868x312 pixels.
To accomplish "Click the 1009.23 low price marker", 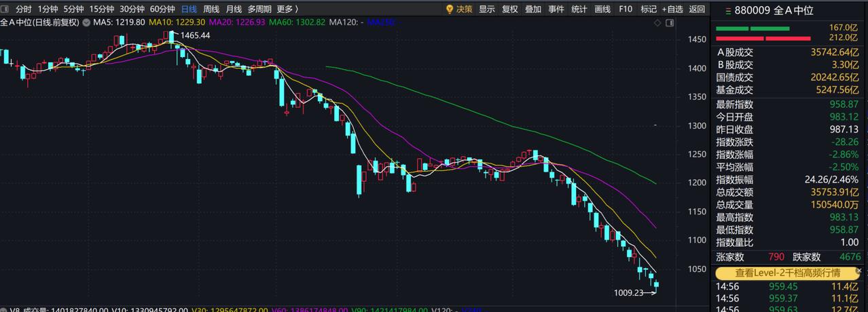I will 628,293.
